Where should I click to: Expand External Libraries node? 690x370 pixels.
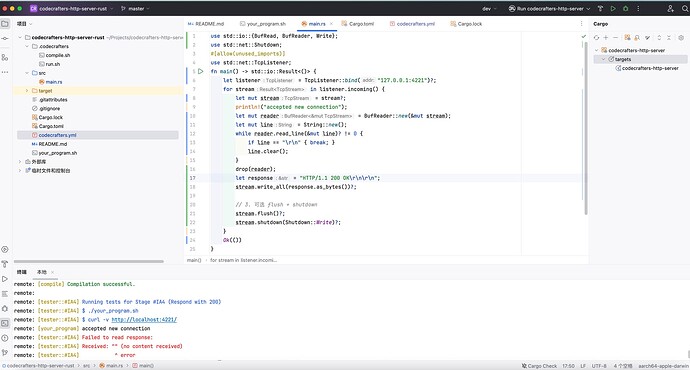pos(20,161)
